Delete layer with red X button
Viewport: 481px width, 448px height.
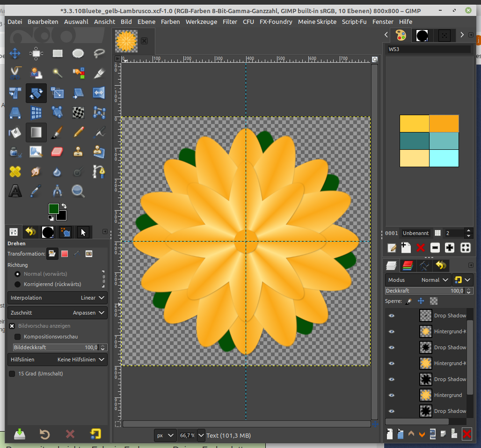tap(466, 434)
